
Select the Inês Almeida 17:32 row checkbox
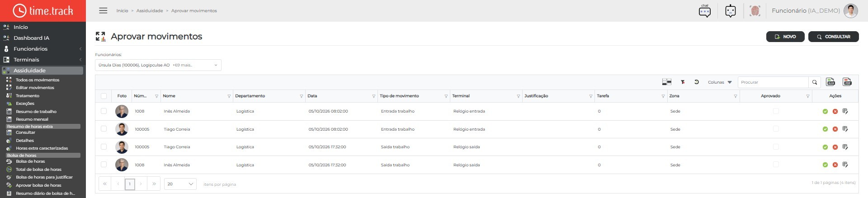(x=104, y=165)
